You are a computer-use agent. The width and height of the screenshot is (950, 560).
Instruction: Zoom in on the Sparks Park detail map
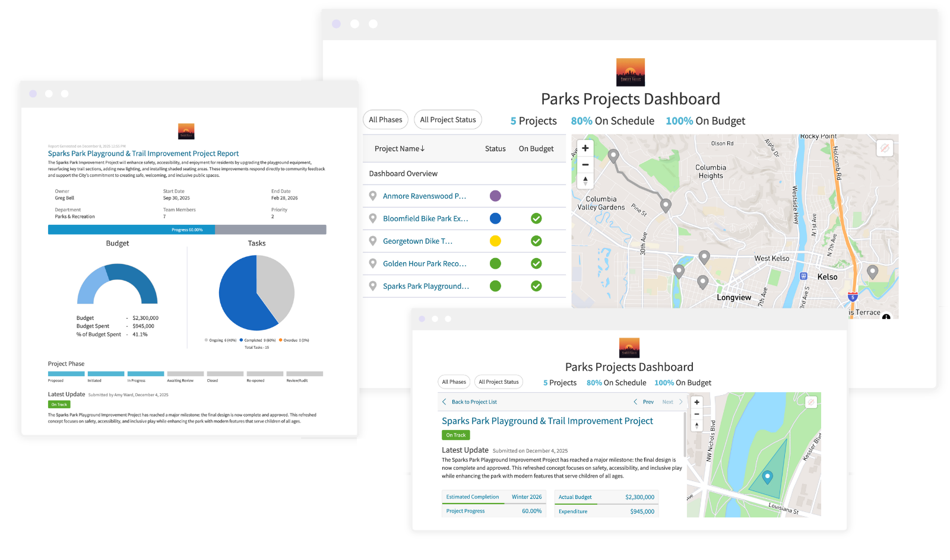(697, 402)
